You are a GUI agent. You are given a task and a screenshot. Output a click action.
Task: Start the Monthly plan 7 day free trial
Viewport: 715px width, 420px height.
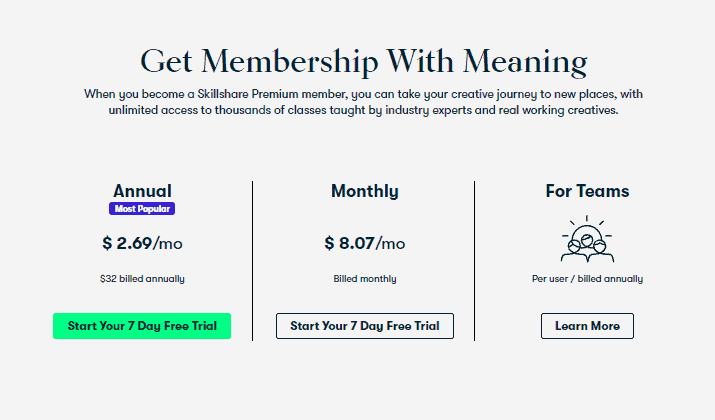(365, 326)
